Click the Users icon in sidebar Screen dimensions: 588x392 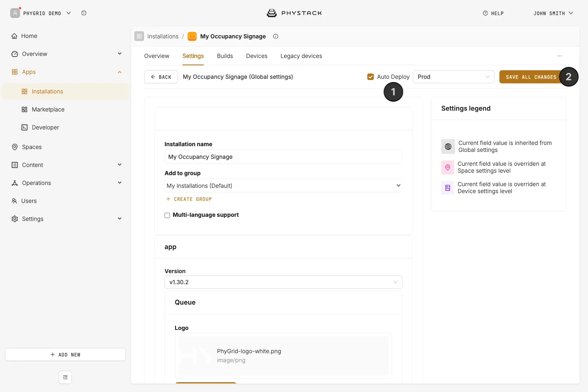coord(14,201)
